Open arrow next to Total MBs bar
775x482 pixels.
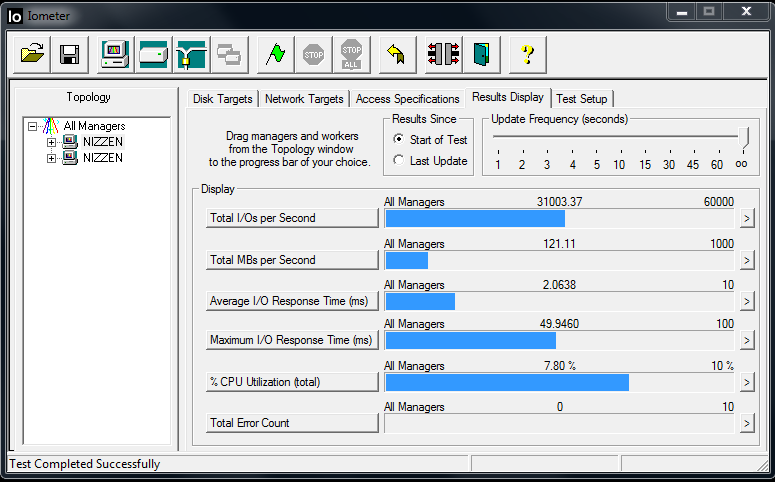pos(747,260)
